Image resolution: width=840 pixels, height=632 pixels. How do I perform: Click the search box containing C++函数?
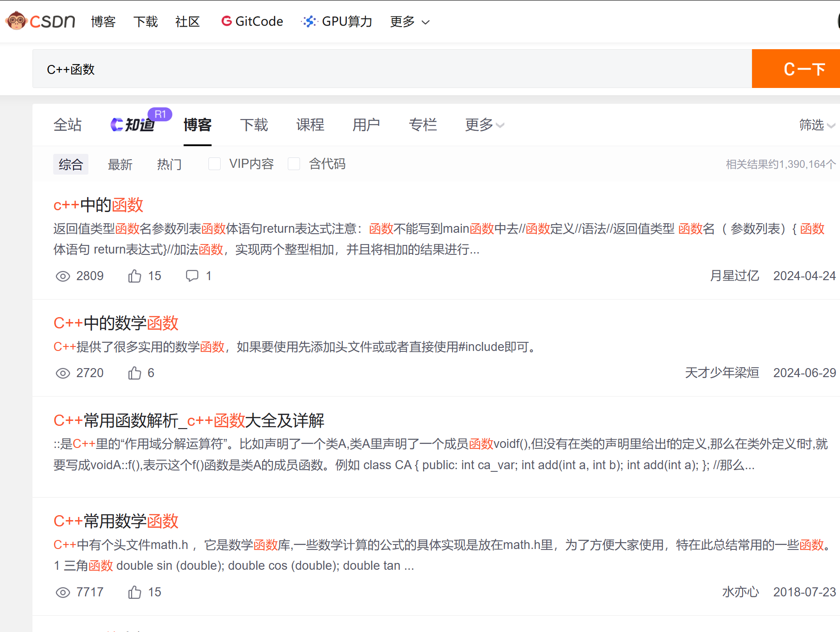392,69
